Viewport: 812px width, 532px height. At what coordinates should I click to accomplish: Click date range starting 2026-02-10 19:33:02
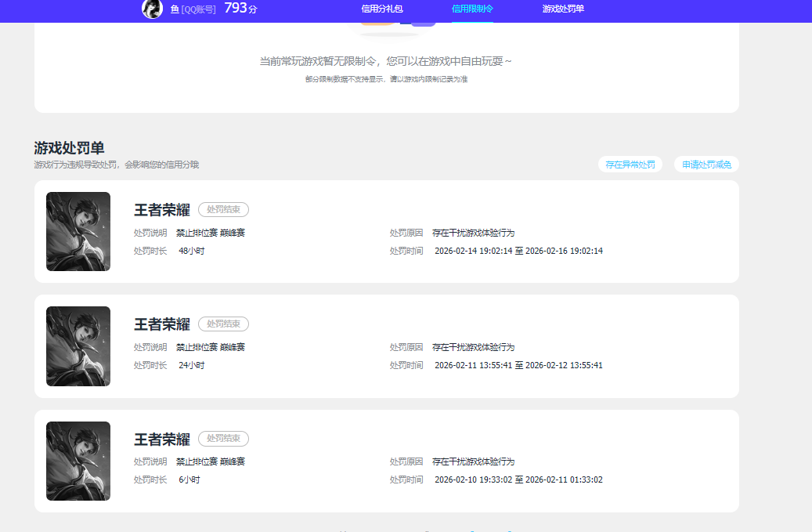point(519,480)
